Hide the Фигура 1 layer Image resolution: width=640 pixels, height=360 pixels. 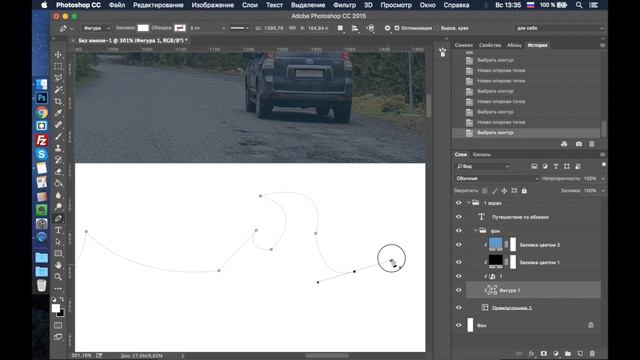458,290
